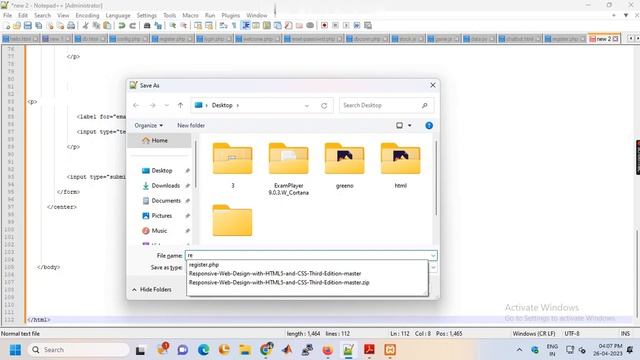Click the Replace toolbar icon
The image size is (640, 360).
click(x=158, y=25)
